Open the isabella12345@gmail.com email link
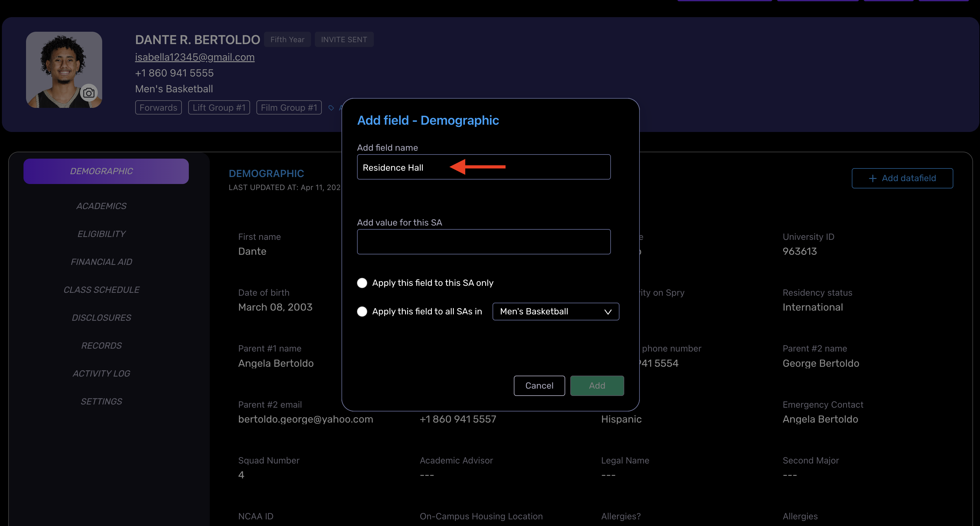Viewport: 980px width, 526px height. (x=195, y=57)
